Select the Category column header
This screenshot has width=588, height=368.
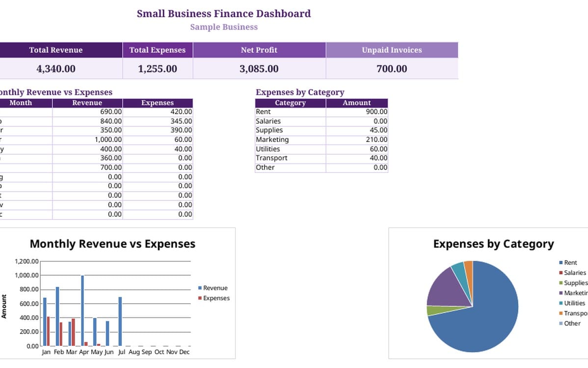pos(290,103)
